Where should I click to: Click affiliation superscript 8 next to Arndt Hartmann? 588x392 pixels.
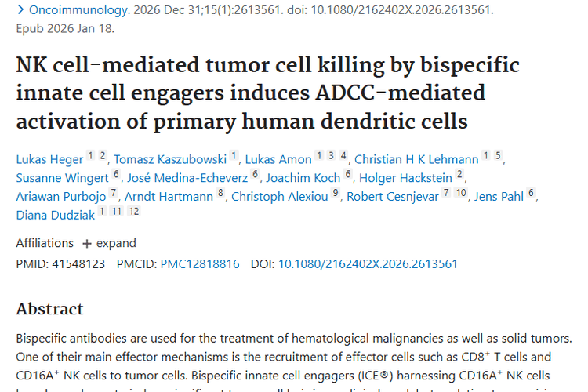click(x=221, y=193)
